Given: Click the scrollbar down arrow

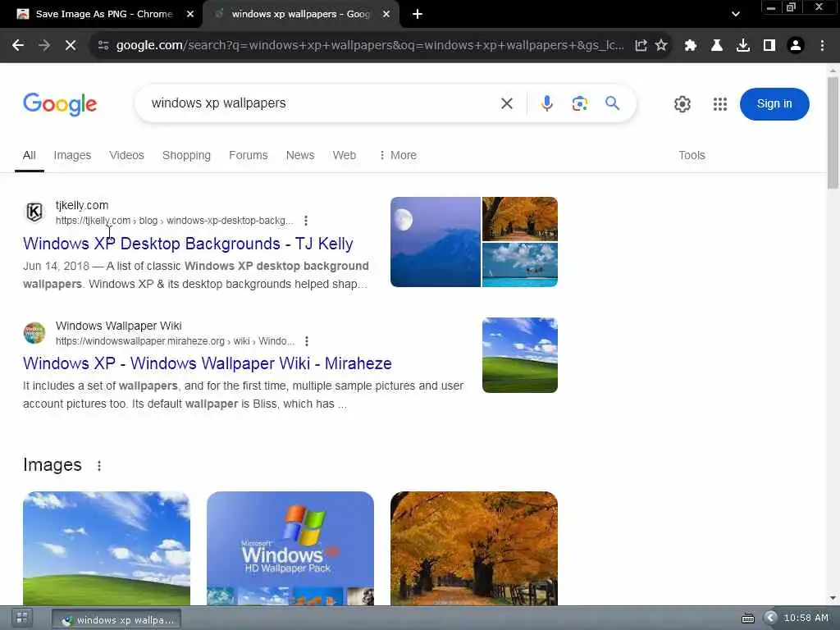Looking at the screenshot, I should (833, 598).
